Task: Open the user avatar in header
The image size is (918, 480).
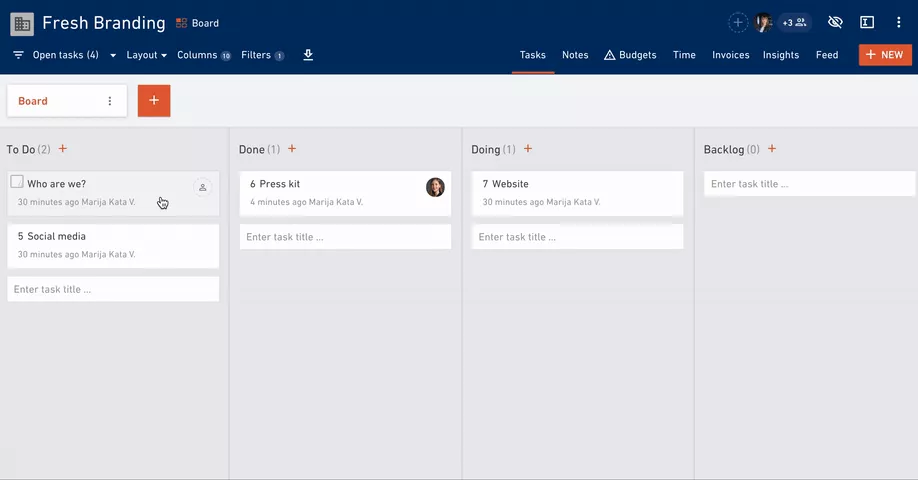Action: pyautogui.click(x=763, y=23)
